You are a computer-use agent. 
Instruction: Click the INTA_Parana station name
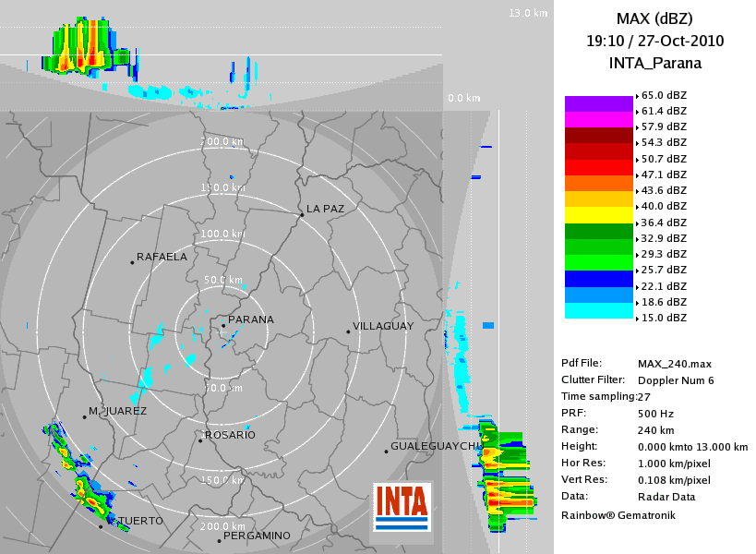pos(654,63)
